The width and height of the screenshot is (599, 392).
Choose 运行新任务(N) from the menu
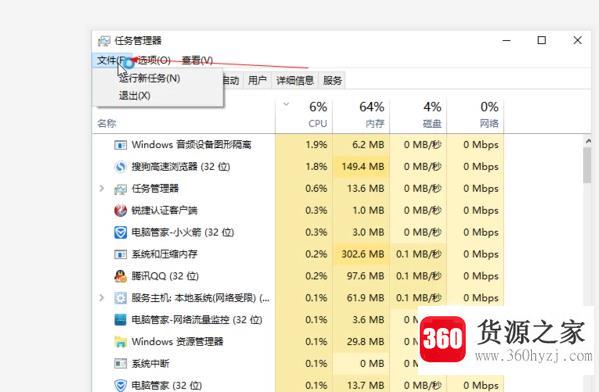[149, 78]
